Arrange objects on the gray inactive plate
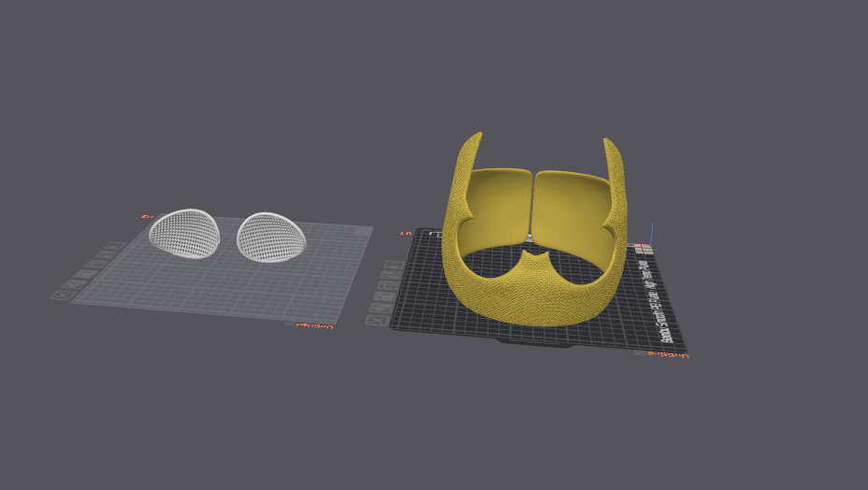This screenshot has width=868, height=490. pyautogui.click(x=85, y=273)
